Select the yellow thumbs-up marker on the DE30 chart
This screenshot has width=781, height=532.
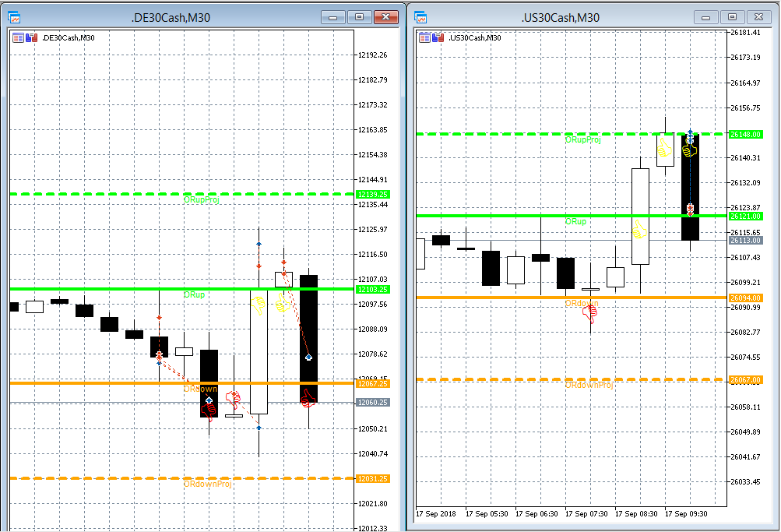coord(283,303)
